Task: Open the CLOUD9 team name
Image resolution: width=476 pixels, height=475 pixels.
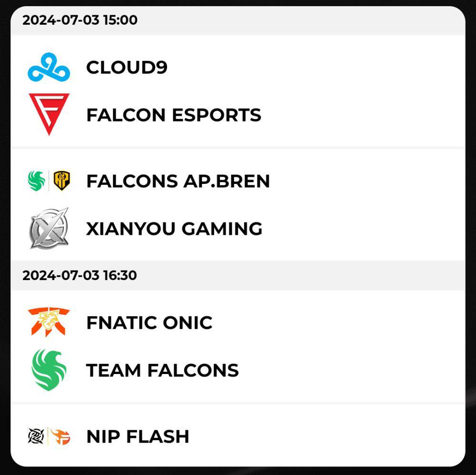Action: coord(127,67)
